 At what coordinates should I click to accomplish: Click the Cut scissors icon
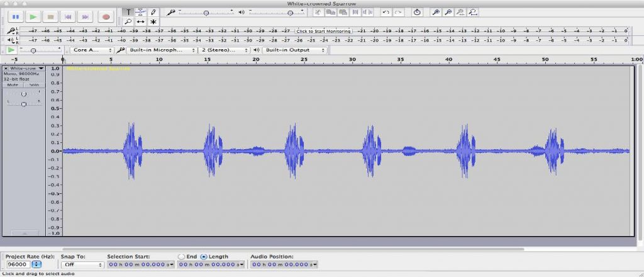coord(318,13)
